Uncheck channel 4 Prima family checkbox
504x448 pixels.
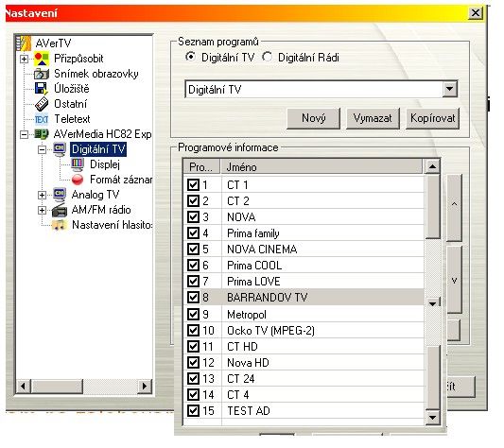[x=193, y=233]
